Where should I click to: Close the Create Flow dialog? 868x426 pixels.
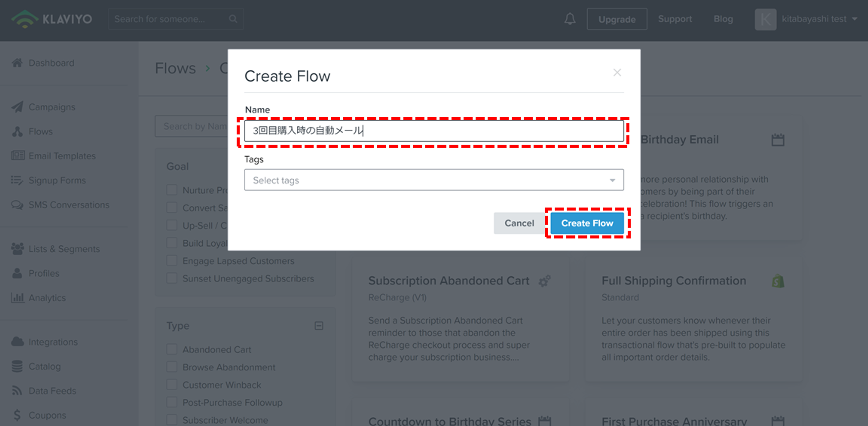pyautogui.click(x=617, y=73)
